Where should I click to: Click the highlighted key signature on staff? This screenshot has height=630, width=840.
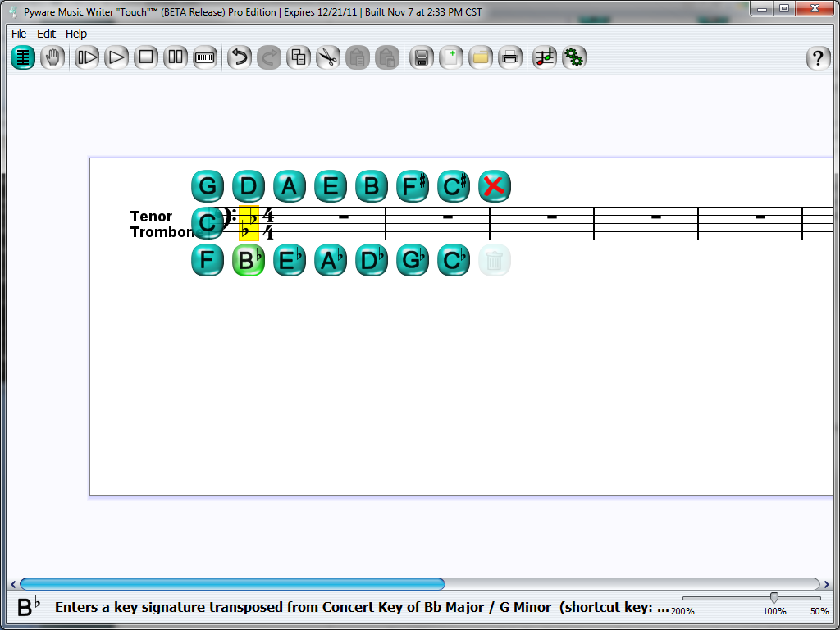[249, 223]
